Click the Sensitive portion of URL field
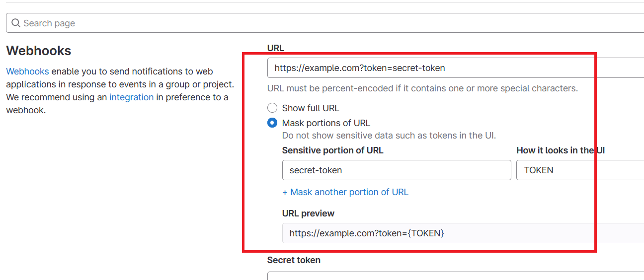 [x=396, y=170]
